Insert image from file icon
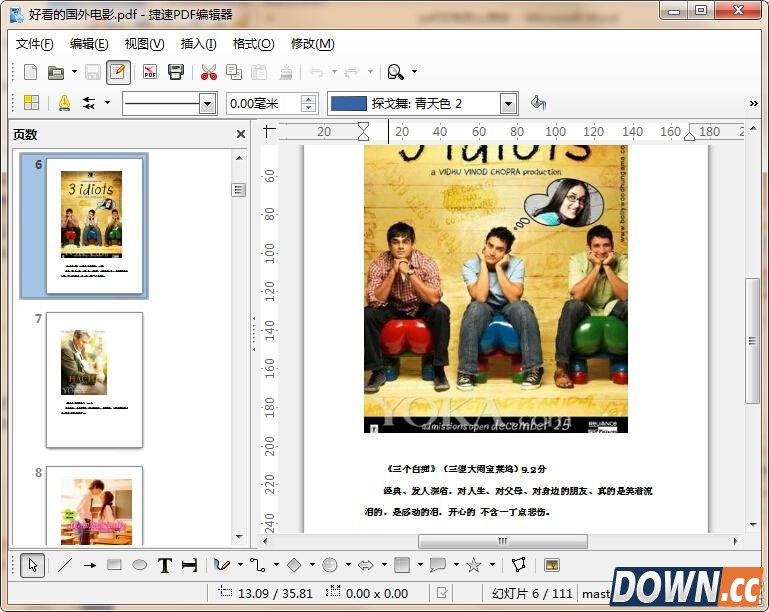Viewport: 769px width, 612px height. pyautogui.click(x=552, y=565)
